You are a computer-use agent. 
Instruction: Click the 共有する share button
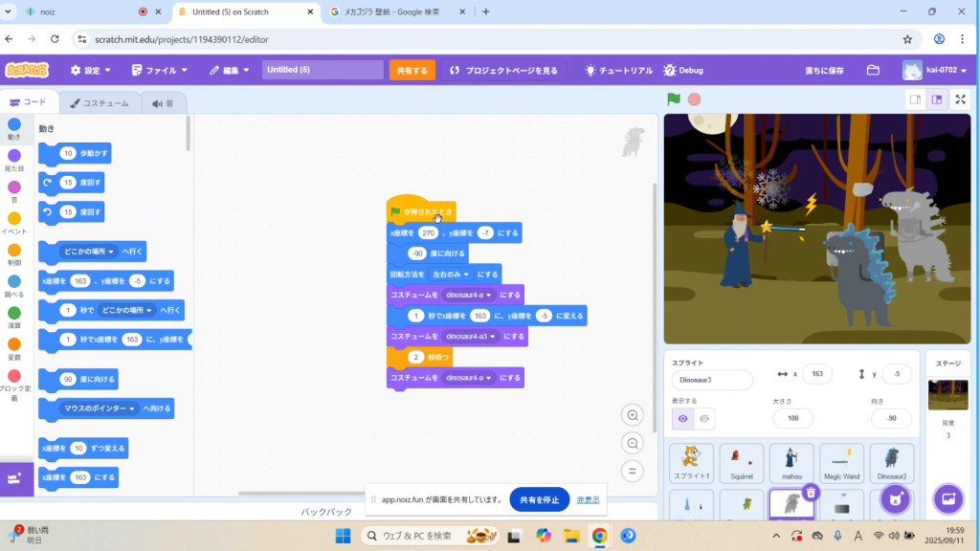(x=412, y=70)
